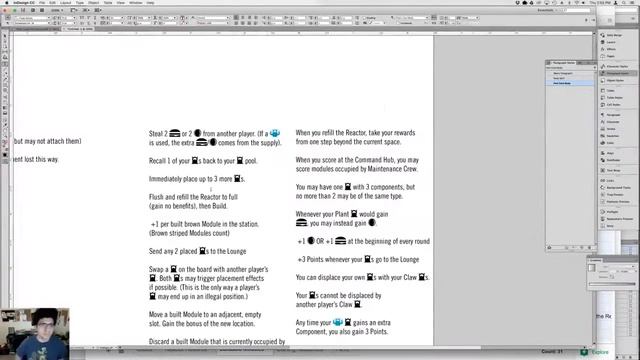Select the Paragraph Styles panel tab
The width and height of the screenshot is (640, 360).
tap(564, 63)
